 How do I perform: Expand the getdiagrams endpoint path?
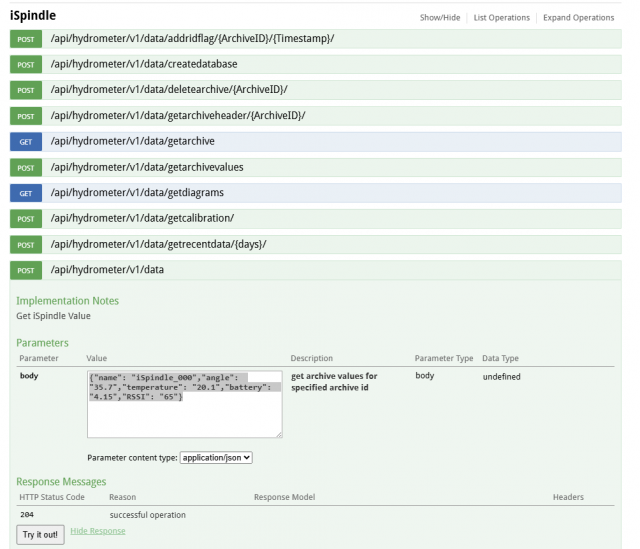(x=137, y=193)
